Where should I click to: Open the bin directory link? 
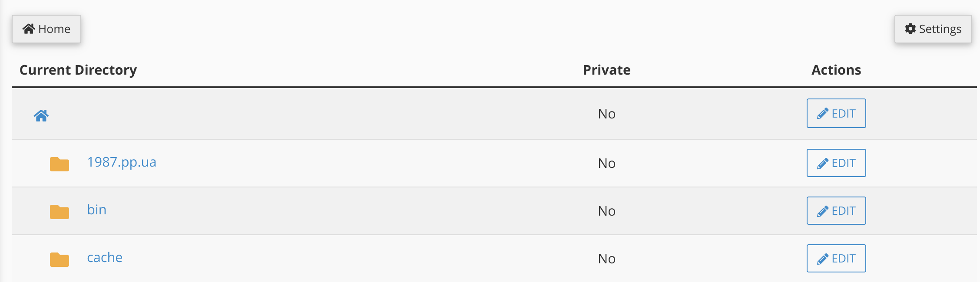coord(96,210)
